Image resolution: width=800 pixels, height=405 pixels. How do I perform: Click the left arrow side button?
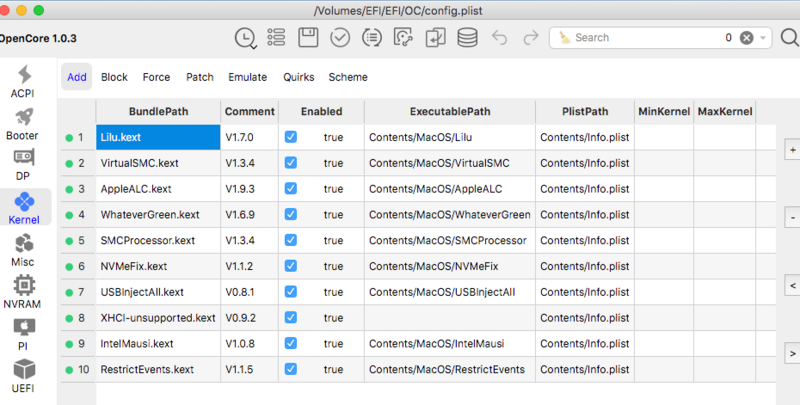coord(792,286)
